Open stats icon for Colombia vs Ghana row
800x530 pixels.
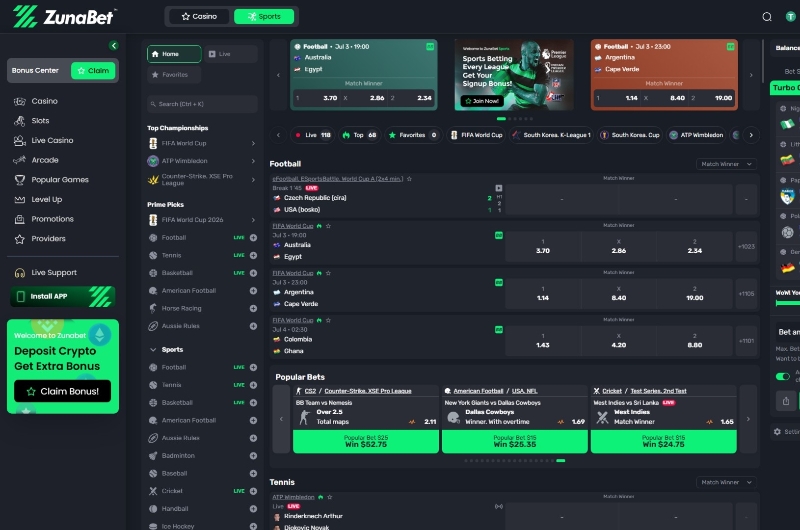coord(499,330)
